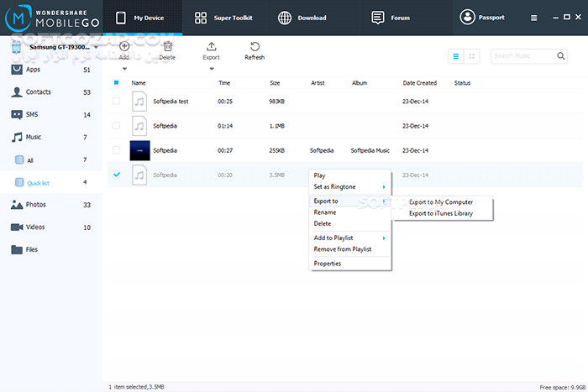Click the Search Music input field
The width and height of the screenshot is (588, 392).
pyautogui.click(x=522, y=56)
